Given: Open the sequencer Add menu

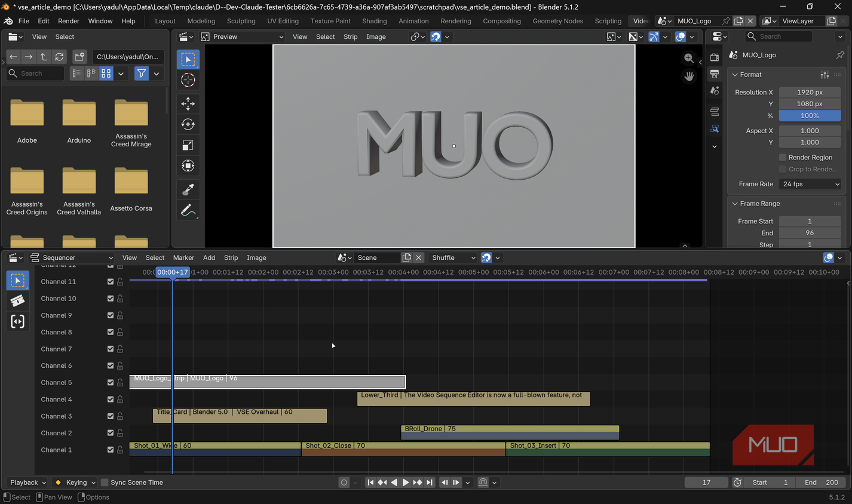Looking at the screenshot, I should pos(209,258).
